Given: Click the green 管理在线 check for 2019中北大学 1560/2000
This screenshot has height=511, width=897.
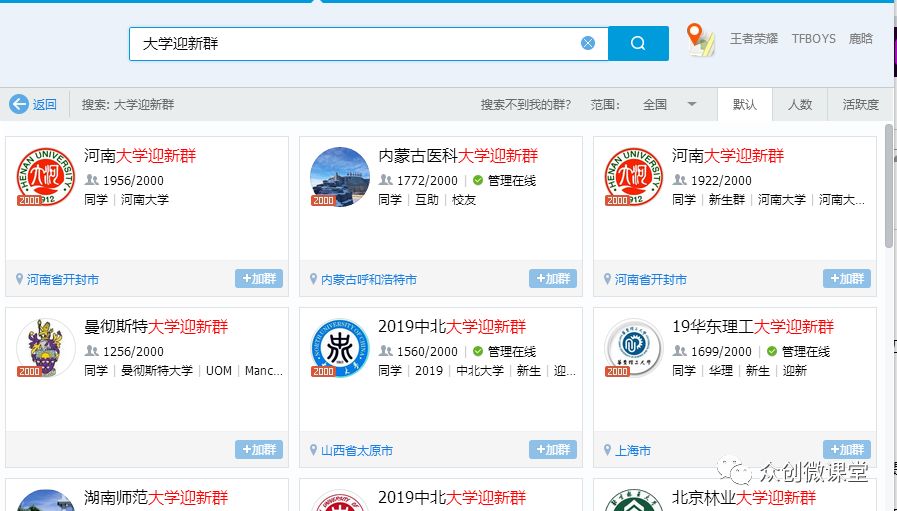Looking at the screenshot, I should pos(478,351).
